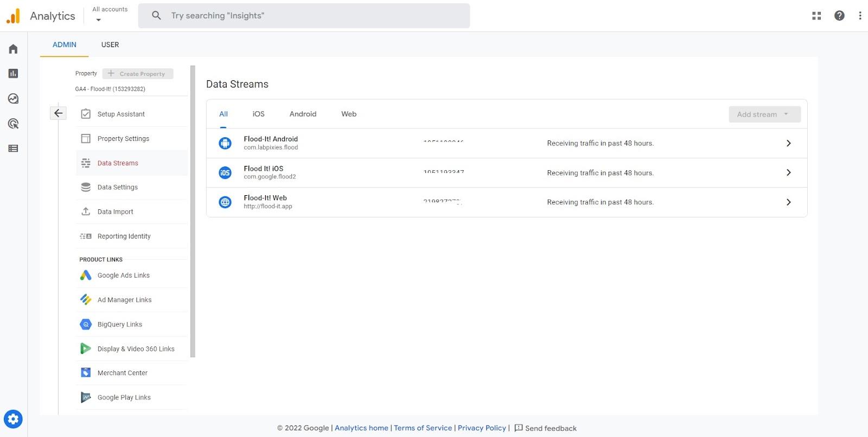Viewport: 868px width, 437px height.
Task: Open the Explore icon in left rail
Action: [x=14, y=99]
